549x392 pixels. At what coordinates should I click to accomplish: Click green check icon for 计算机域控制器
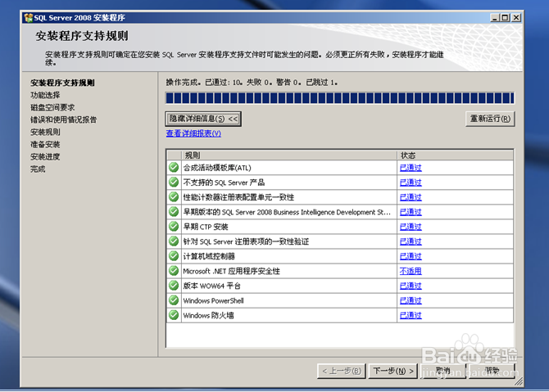[174, 256]
